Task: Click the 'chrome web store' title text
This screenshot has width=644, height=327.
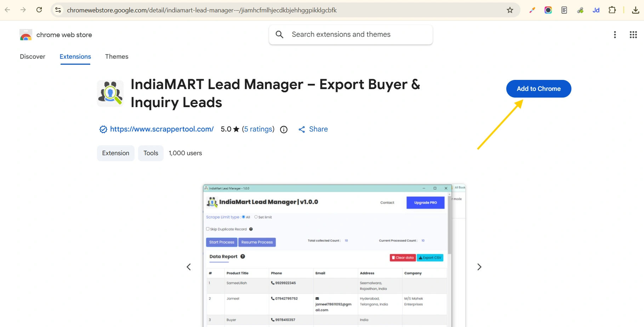Action: [64, 35]
